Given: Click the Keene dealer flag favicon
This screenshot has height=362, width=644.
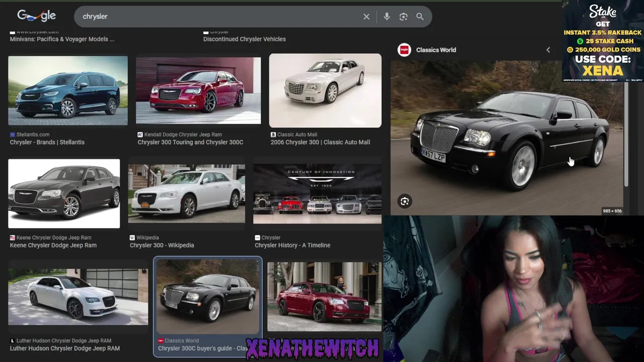Looking at the screenshot, I should pos(13,238).
